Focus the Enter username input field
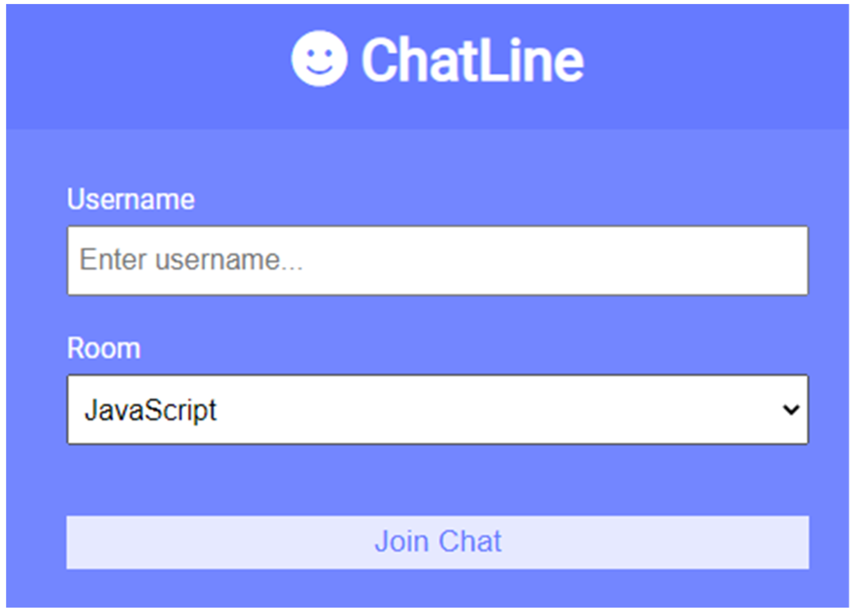The height and width of the screenshot is (616, 854). coord(438,261)
